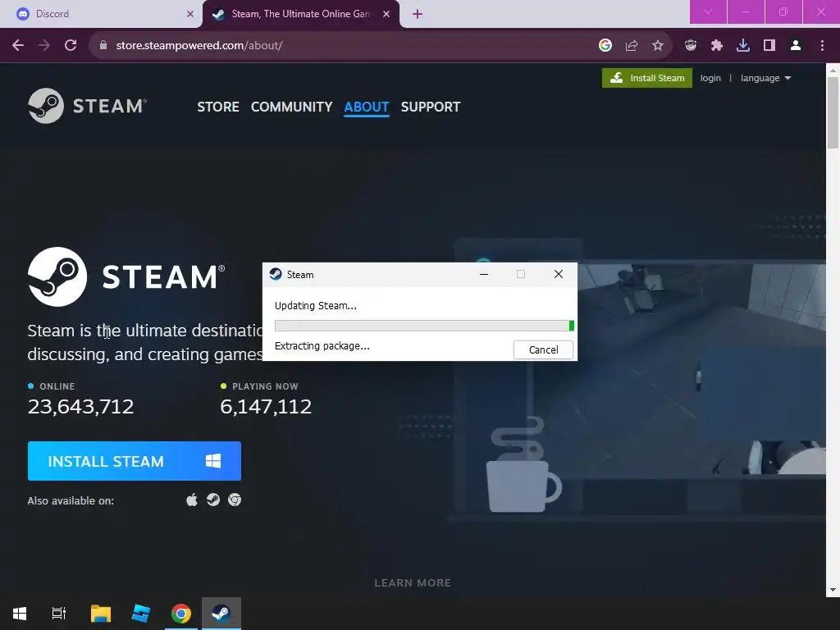
Task: Open File Explorer from the taskbar
Action: (x=101, y=614)
